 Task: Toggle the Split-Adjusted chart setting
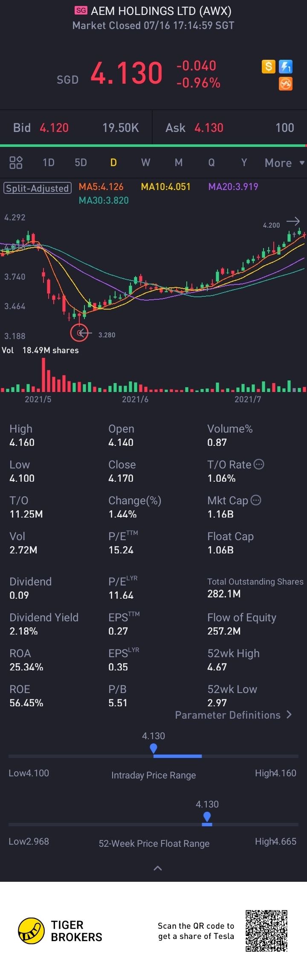(x=37, y=188)
